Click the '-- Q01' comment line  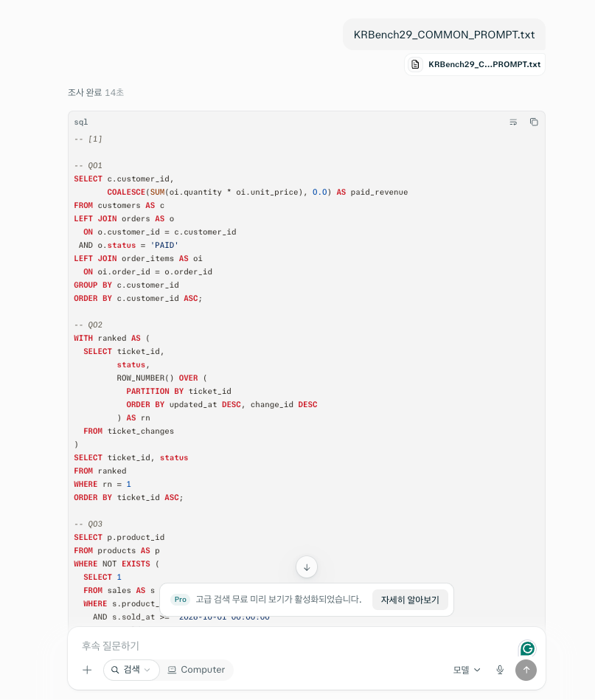(88, 165)
